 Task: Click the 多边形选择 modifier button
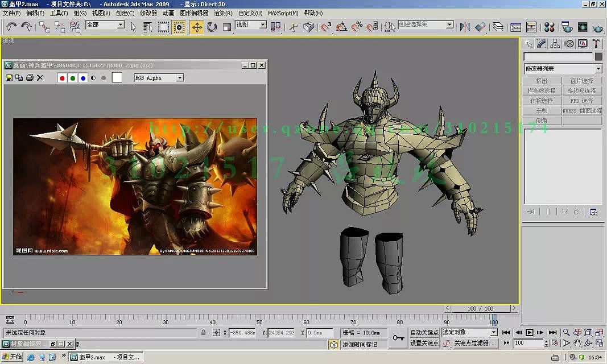pyautogui.click(x=582, y=91)
